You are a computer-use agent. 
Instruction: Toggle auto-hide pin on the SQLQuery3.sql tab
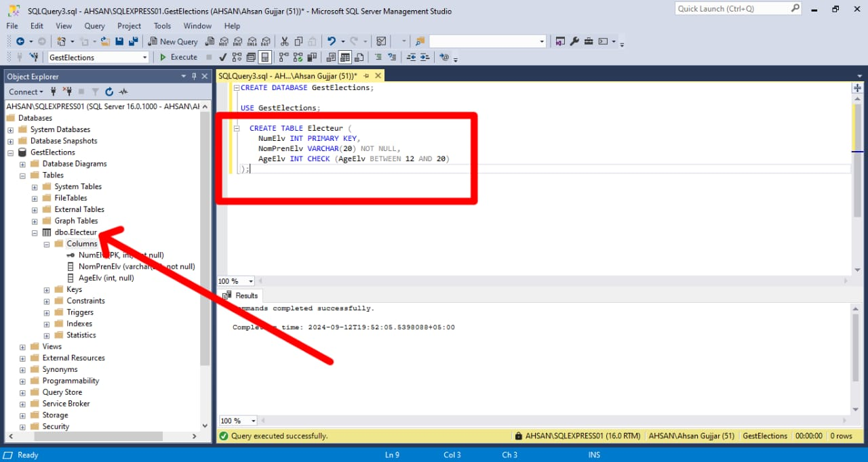point(366,76)
